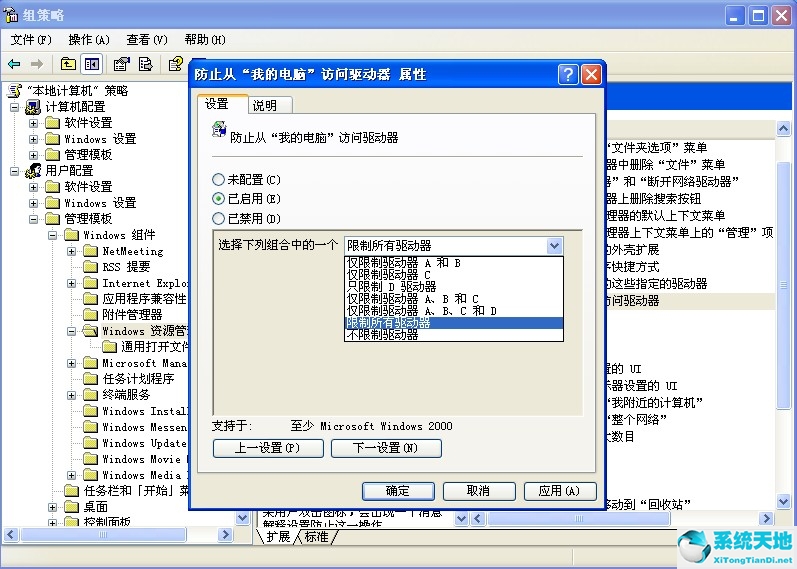Click folder icon next to NetMeeting
The width and height of the screenshot is (797, 569).
coord(90,251)
